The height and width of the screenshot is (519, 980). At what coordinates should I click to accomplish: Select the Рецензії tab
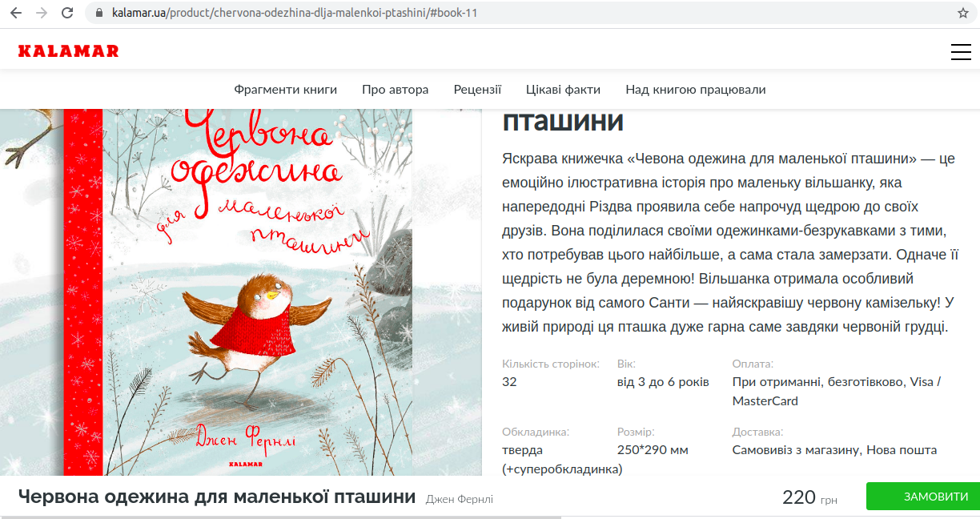coord(477,90)
